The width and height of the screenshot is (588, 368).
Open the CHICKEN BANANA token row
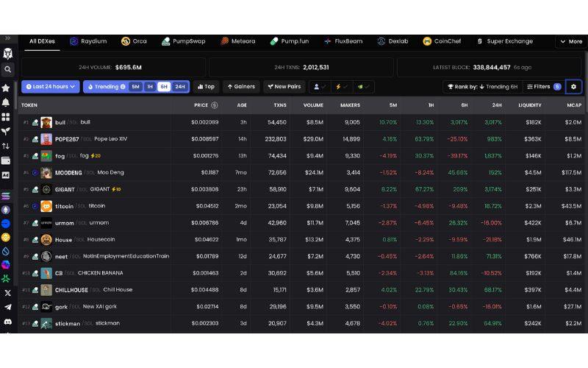pos(301,273)
